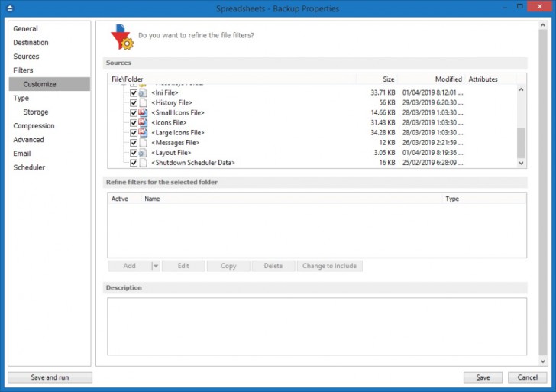
Task: Open the General settings page
Action: click(25, 29)
